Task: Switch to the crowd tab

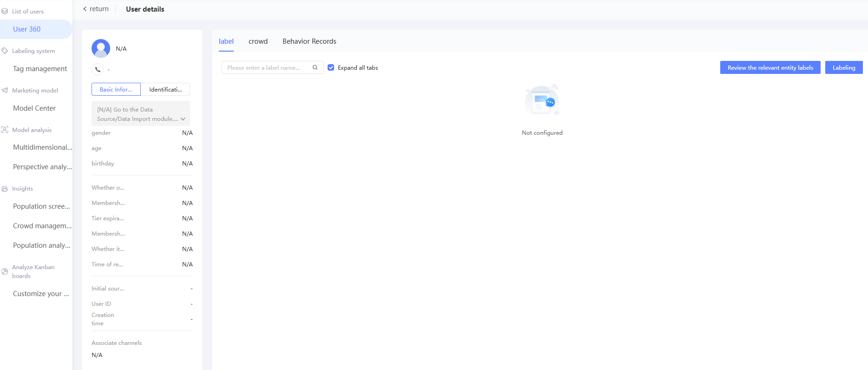Action: [x=258, y=41]
